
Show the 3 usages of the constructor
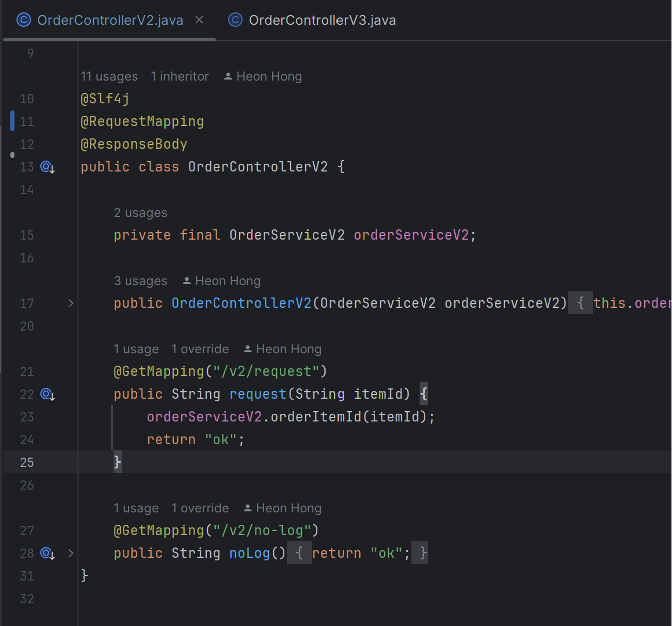[140, 281]
